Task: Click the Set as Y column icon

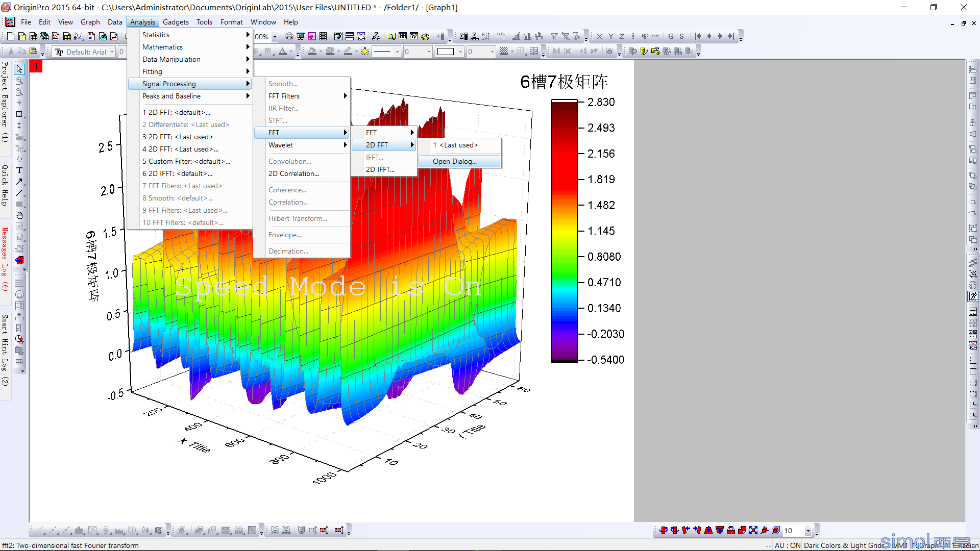Action: tap(610, 36)
